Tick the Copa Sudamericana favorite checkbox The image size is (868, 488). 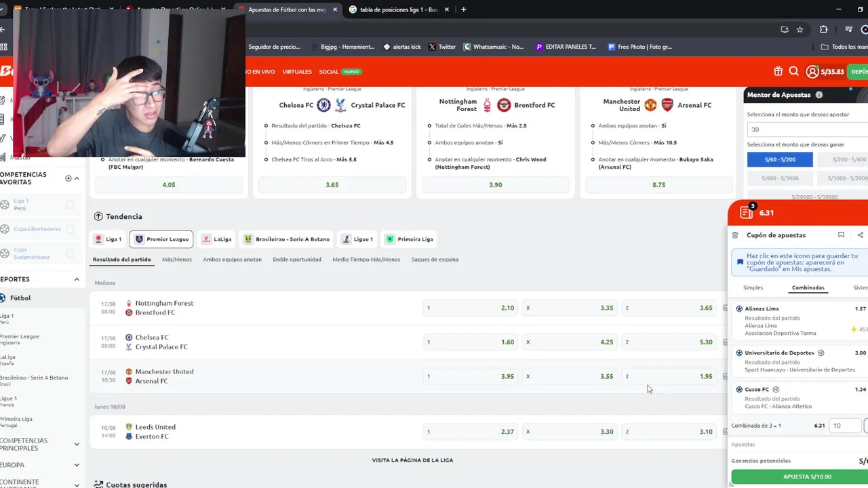tap(70, 253)
